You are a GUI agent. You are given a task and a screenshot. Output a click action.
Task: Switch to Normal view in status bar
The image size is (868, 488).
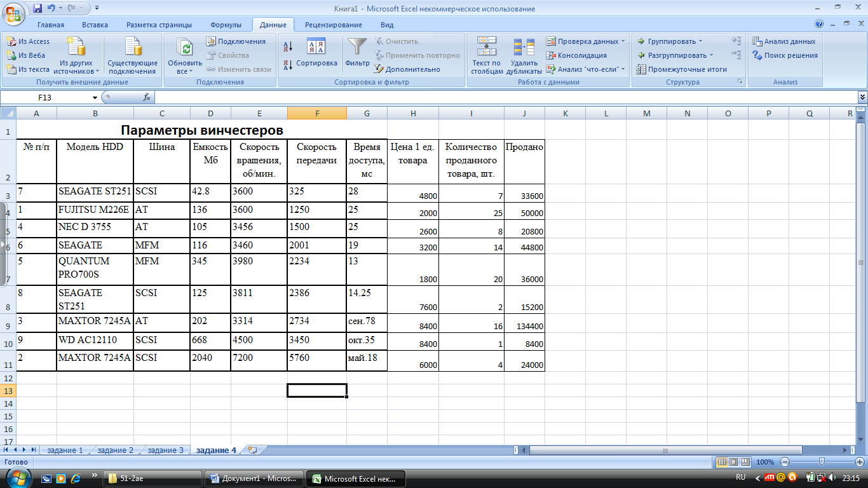point(721,462)
